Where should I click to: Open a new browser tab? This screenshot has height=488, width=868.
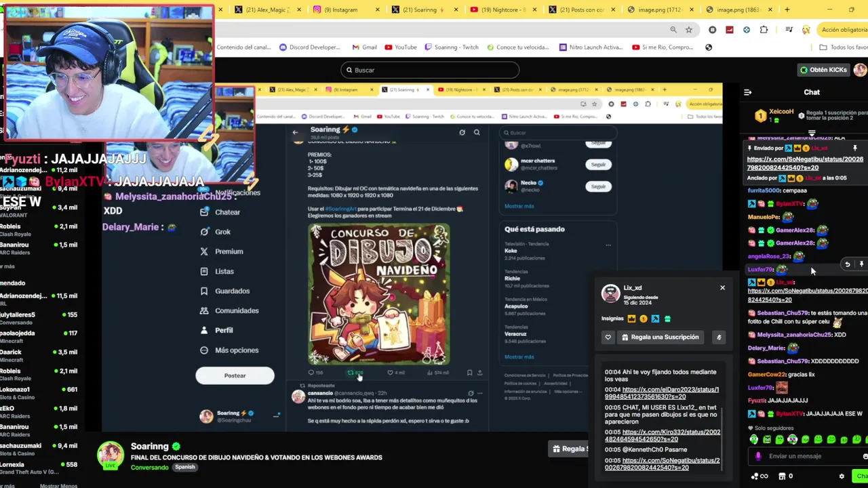coord(787,9)
